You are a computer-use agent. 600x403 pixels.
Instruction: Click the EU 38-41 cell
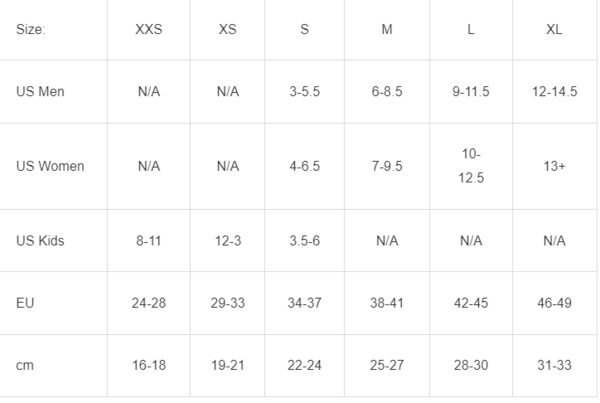[x=386, y=303]
